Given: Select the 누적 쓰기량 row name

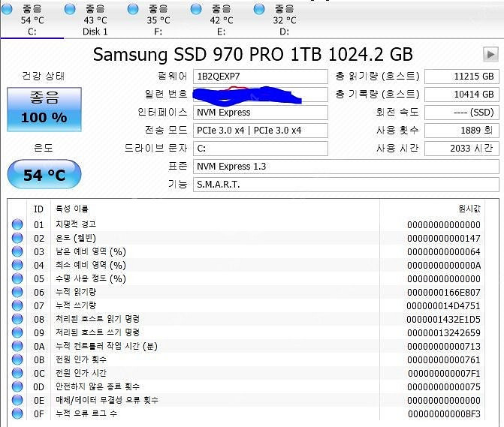Looking at the screenshot, I should click(76, 305).
